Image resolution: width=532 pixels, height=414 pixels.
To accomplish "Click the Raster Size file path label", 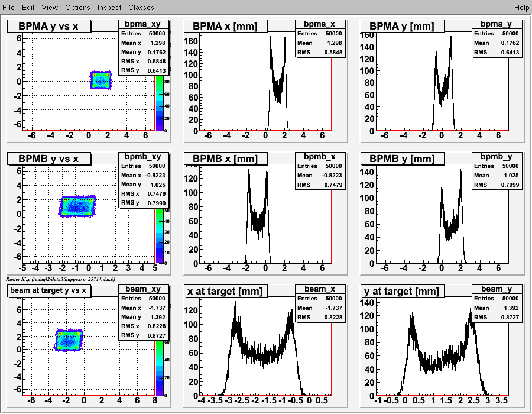I will point(60,279).
